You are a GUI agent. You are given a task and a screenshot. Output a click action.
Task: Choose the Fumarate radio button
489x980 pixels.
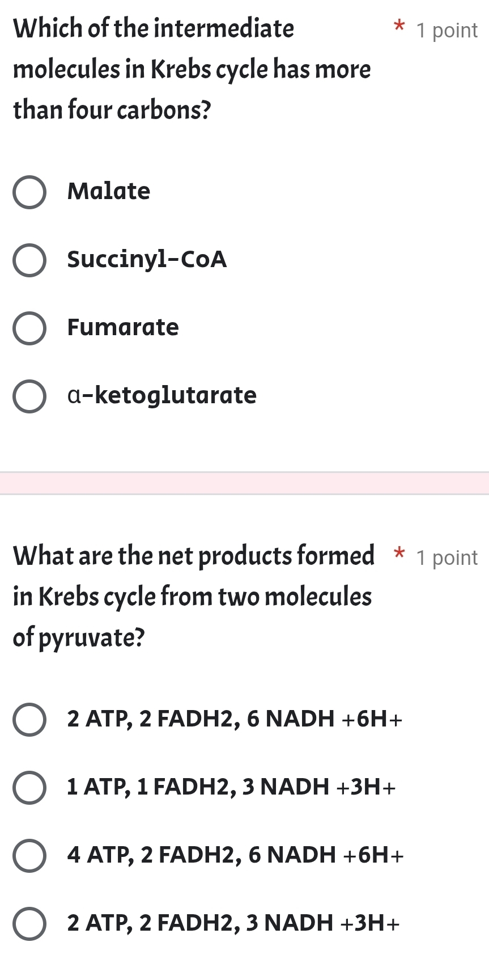pos(30,328)
